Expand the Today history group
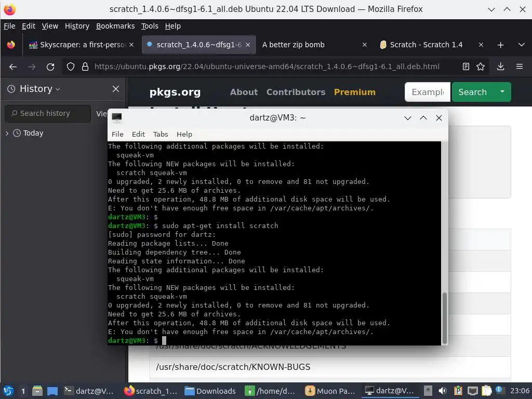This screenshot has width=532, height=399. click(x=7, y=134)
